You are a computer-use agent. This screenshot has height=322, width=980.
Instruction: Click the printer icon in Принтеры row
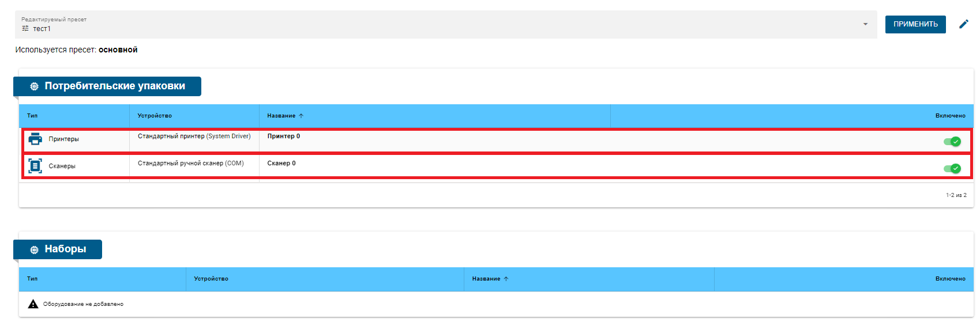point(35,139)
